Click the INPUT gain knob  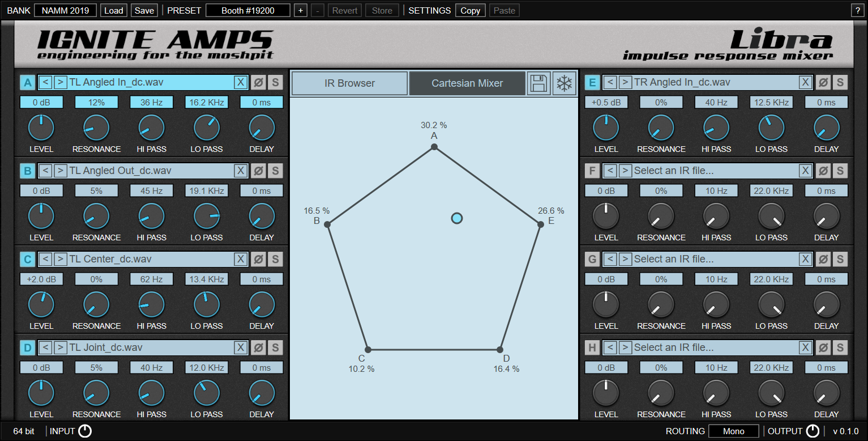pos(85,431)
